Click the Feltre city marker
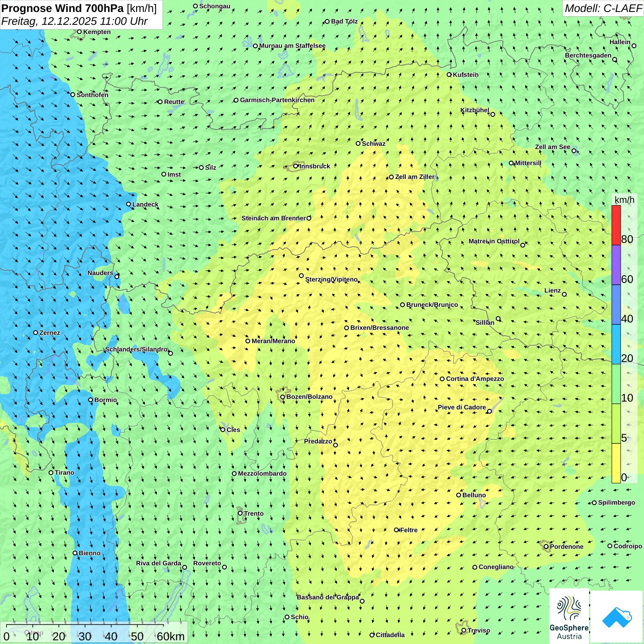 pos(396,530)
